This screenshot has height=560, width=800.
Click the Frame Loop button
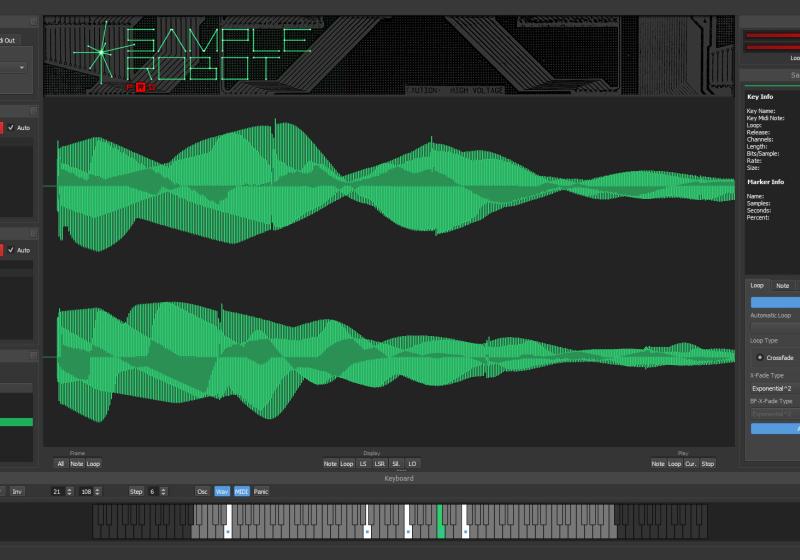tap(93, 464)
